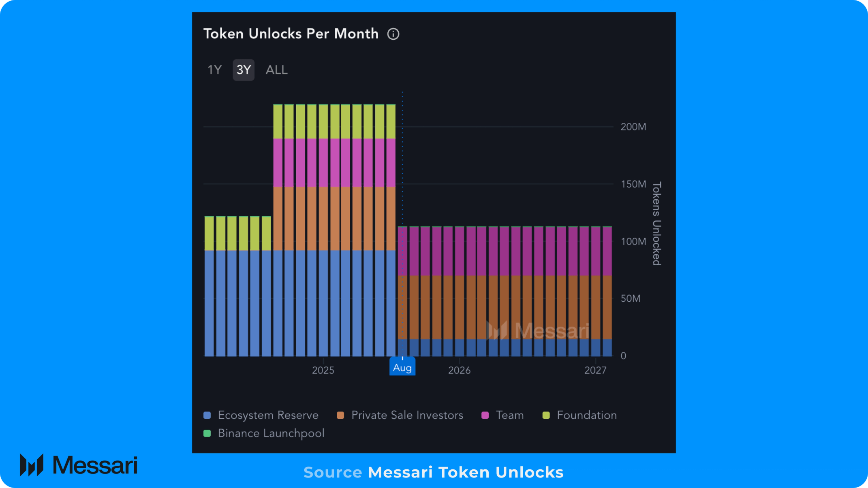Click the Messari logo at bottom left
Image resolution: width=868 pixels, height=488 pixels.
pyautogui.click(x=79, y=465)
